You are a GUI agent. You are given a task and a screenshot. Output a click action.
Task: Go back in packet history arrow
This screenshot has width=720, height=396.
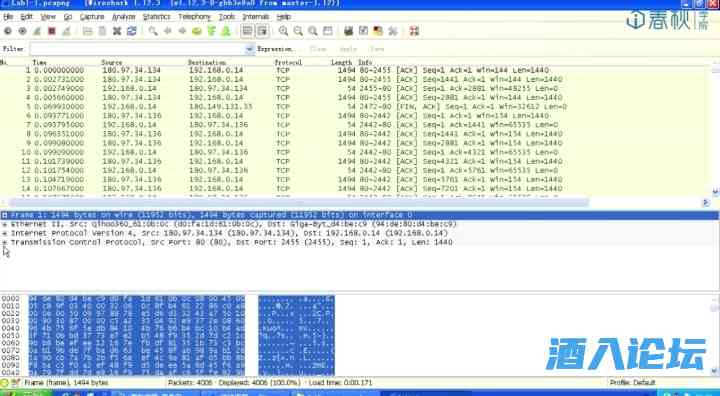(x=168, y=31)
